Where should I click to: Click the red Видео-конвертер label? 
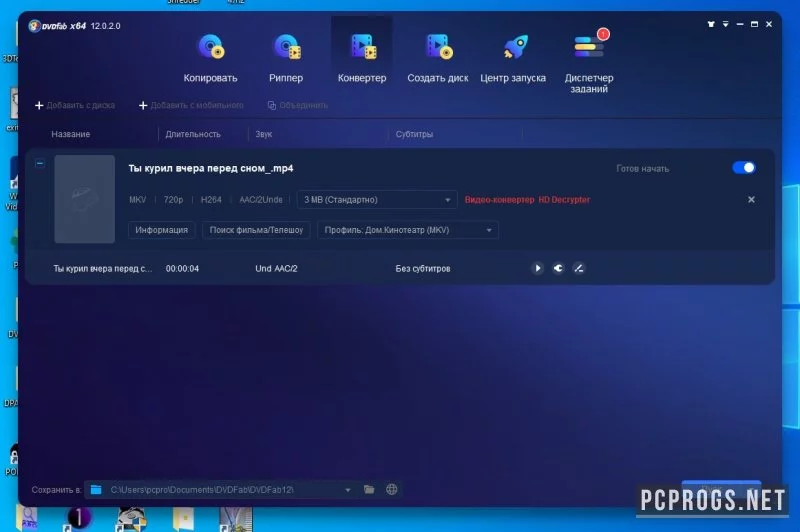coord(499,199)
